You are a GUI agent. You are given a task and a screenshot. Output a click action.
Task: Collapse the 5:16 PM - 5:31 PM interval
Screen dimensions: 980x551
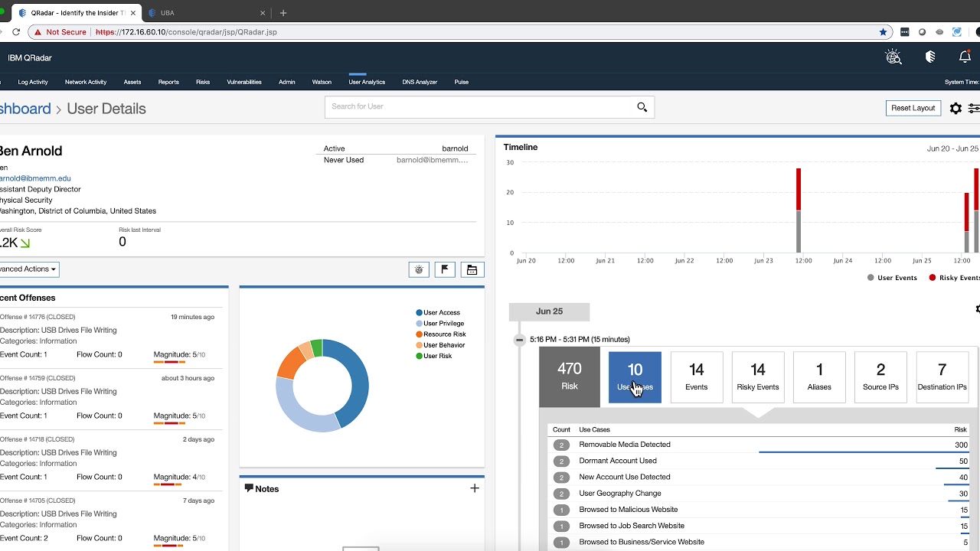click(x=520, y=340)
